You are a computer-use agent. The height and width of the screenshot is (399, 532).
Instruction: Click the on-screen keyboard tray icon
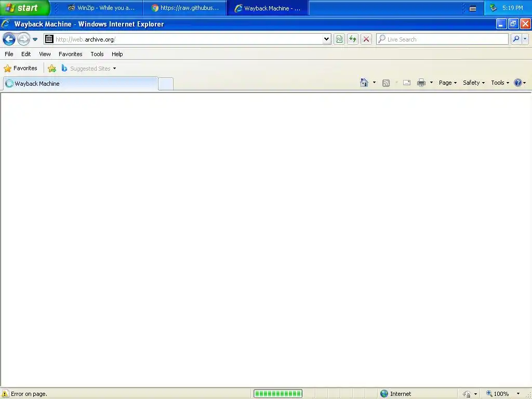[473, 8]
